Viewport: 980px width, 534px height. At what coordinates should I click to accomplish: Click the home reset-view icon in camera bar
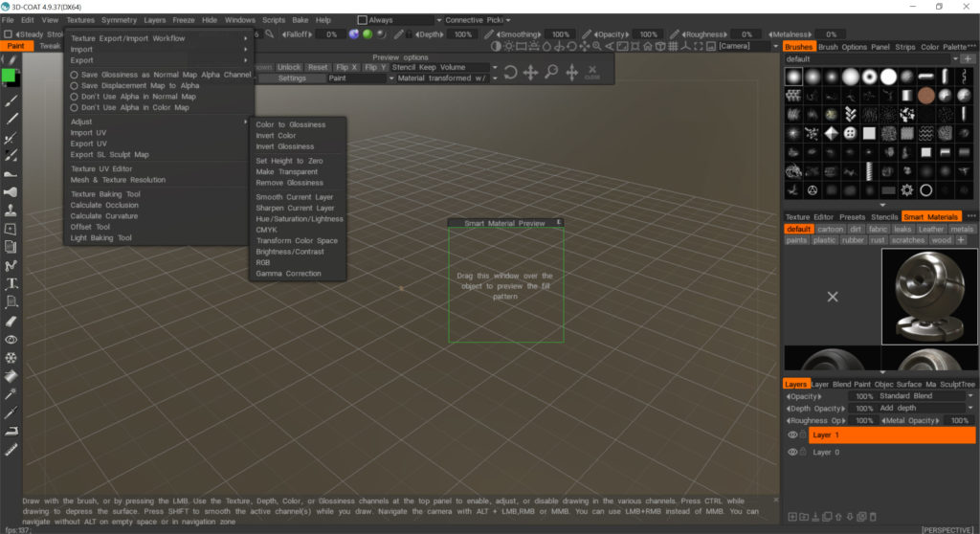tap(648, 46)
